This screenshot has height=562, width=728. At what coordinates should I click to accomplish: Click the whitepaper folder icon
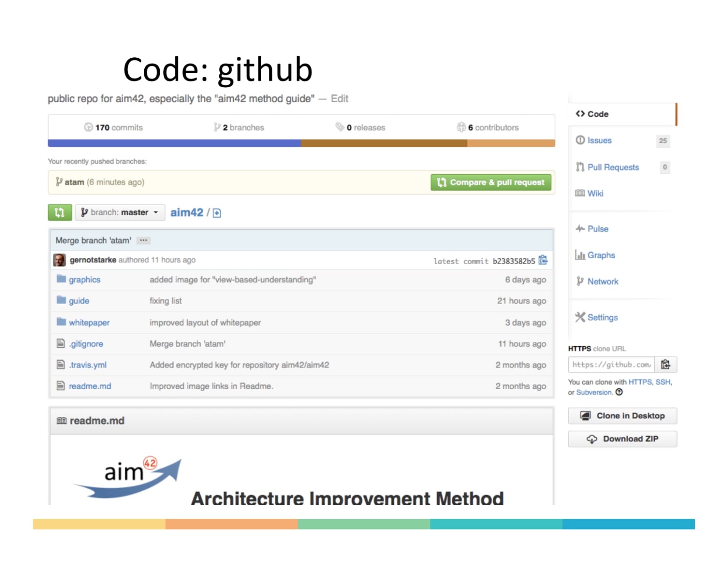61,321
